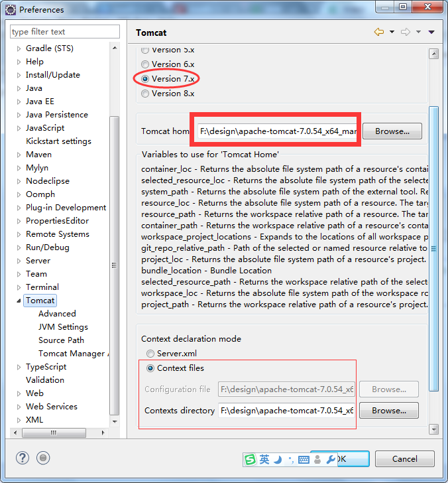Select Java Persistence in the tree
The height and width of the screenshot is (483, 448).
coord(57,115)
